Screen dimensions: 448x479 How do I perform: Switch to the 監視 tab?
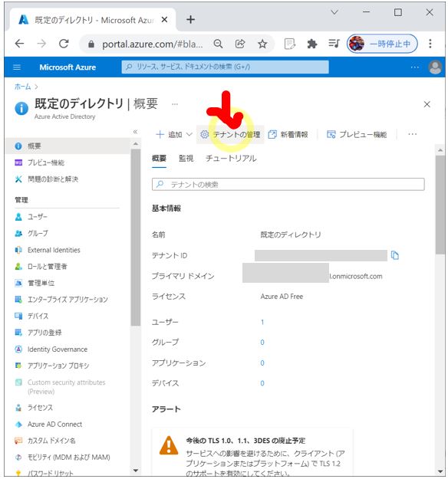tap(186, 158)
